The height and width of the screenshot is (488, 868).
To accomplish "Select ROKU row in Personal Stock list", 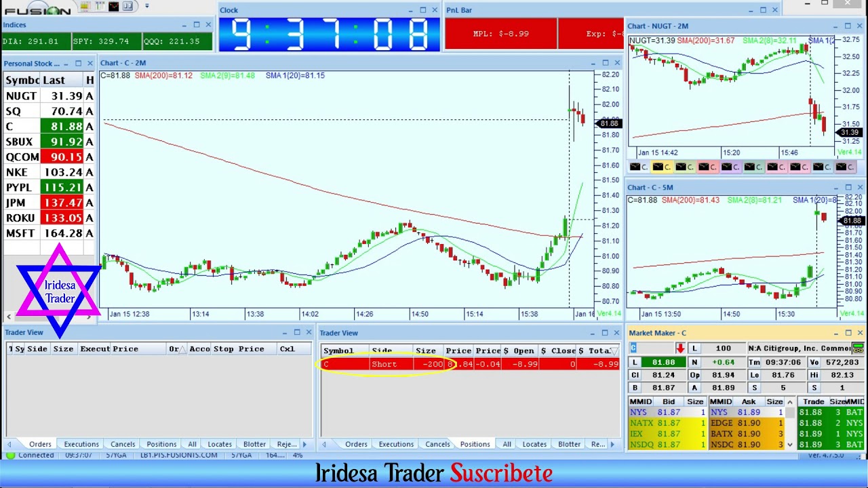I will pos(49,218).
